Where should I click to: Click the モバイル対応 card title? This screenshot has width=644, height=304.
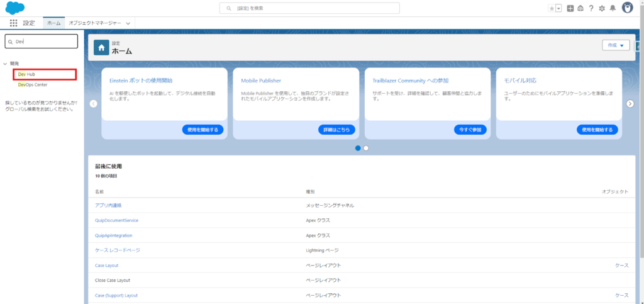click(520, 81)
